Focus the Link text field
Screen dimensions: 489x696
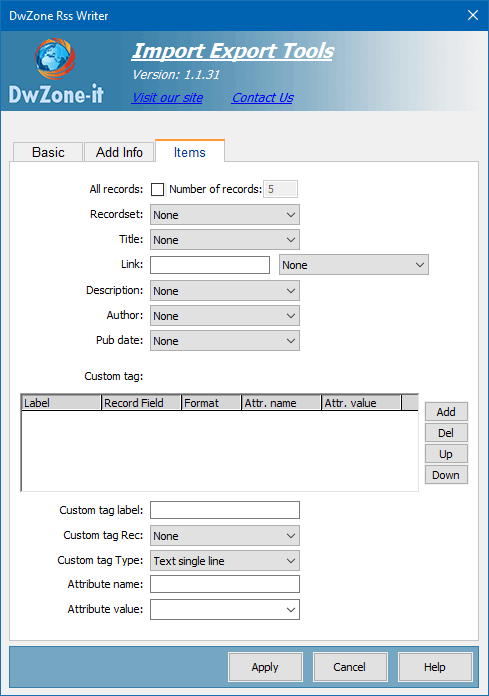(x=210, y=265)
